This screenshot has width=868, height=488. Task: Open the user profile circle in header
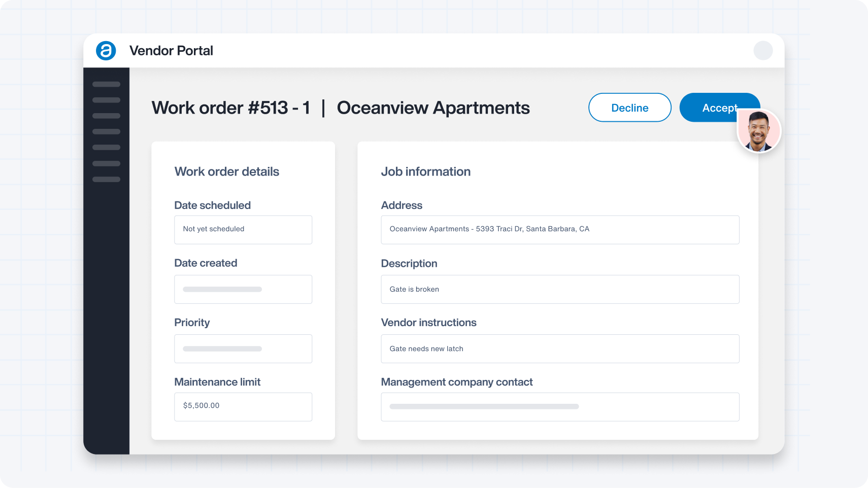[x=762, y=51]
